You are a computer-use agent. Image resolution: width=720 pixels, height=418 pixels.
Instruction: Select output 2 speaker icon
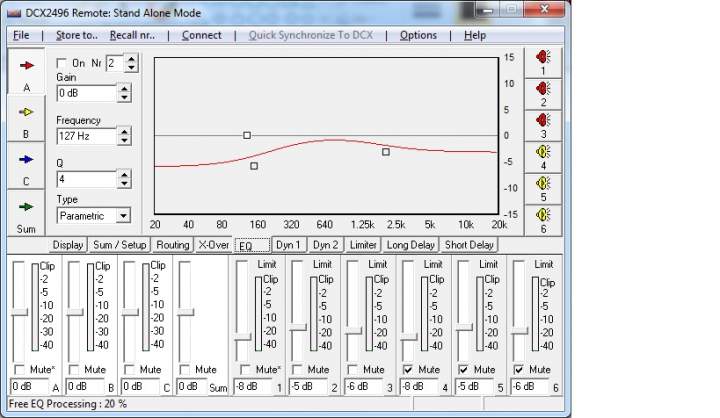543,89
